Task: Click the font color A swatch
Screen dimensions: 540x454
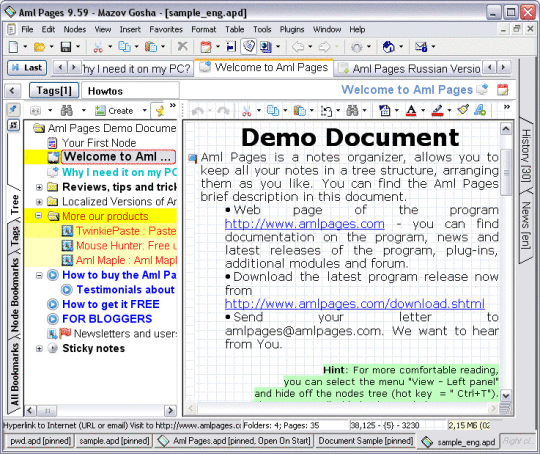Action: click(411, 111)
